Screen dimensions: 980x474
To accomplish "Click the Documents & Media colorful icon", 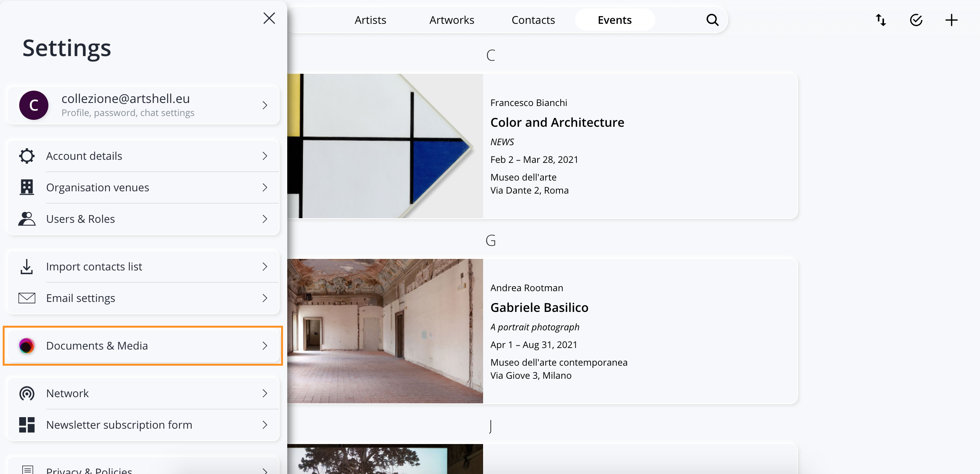I will pos(27,346).
